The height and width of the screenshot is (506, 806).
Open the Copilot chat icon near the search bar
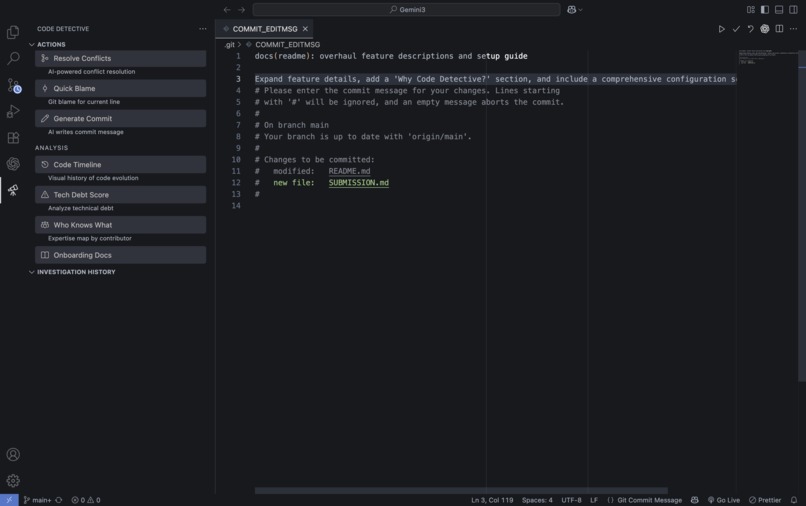pyautogui.click(x=571, y=9)
